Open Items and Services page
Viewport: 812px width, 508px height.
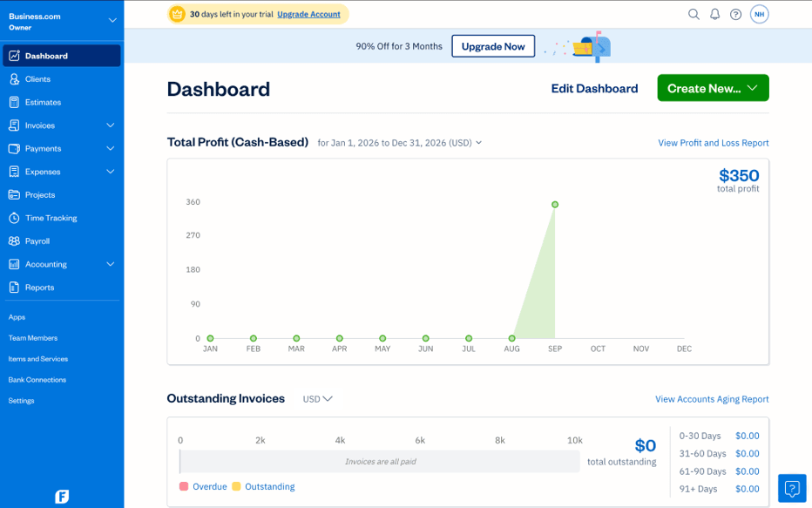coord(37,359)
